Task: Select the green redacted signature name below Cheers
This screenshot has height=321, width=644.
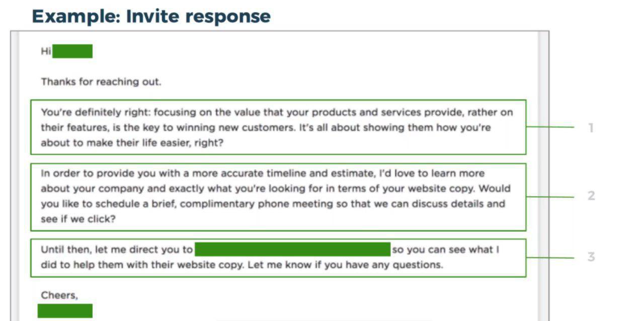Action: (x=65, y=310)
